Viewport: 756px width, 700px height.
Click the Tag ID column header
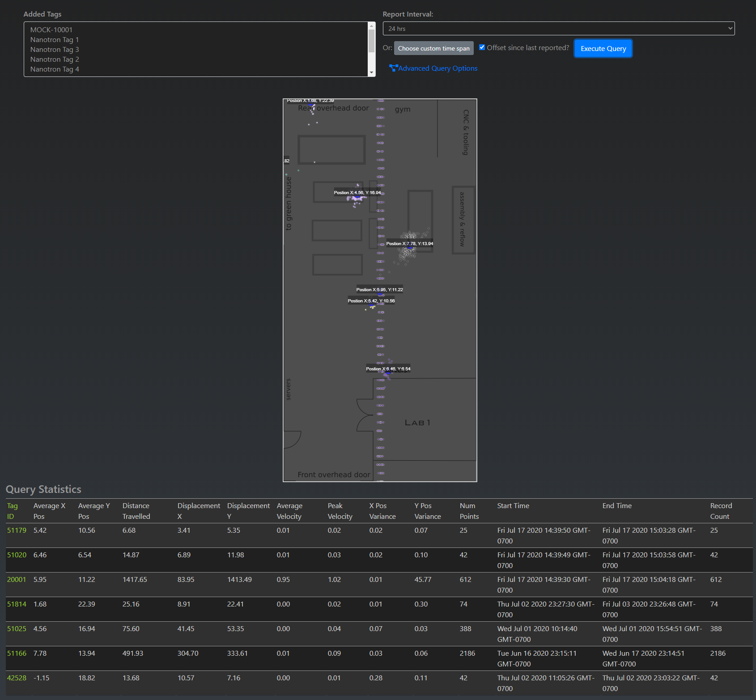point(13,511)
